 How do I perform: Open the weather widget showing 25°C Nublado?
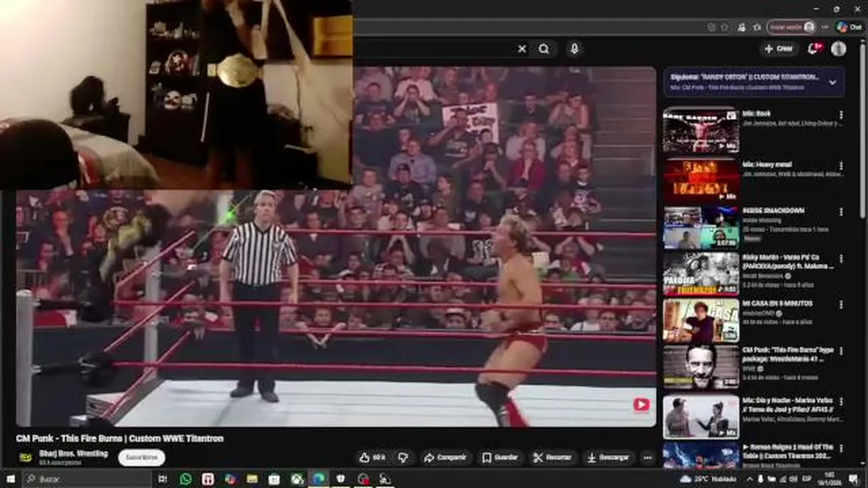click(709, 479)
